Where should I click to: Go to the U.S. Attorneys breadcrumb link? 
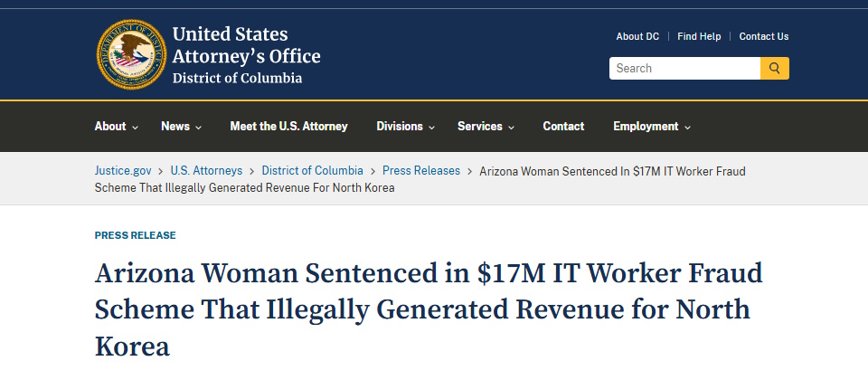(x=206, y=171)
